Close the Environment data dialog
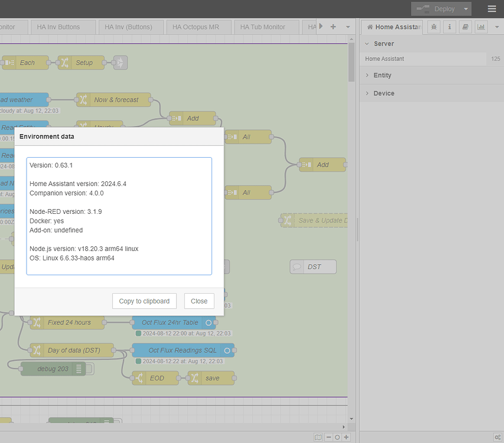 point(199,301)
